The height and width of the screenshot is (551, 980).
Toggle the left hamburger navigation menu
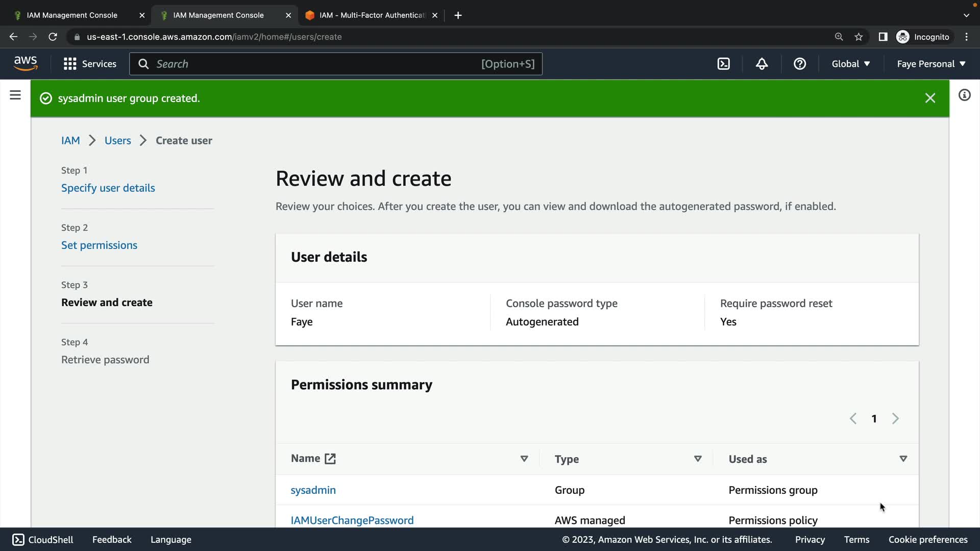tap(15, 95)
